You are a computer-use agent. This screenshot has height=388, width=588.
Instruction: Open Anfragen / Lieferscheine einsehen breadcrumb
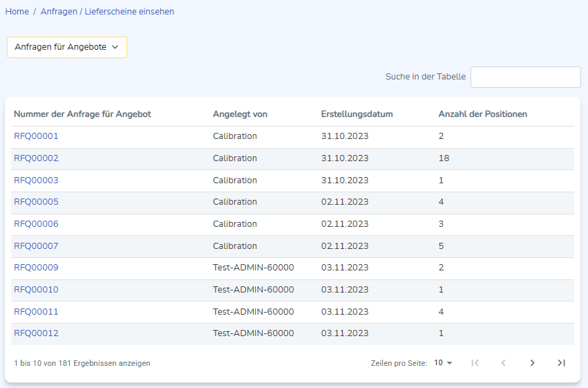tap(107, 12)
